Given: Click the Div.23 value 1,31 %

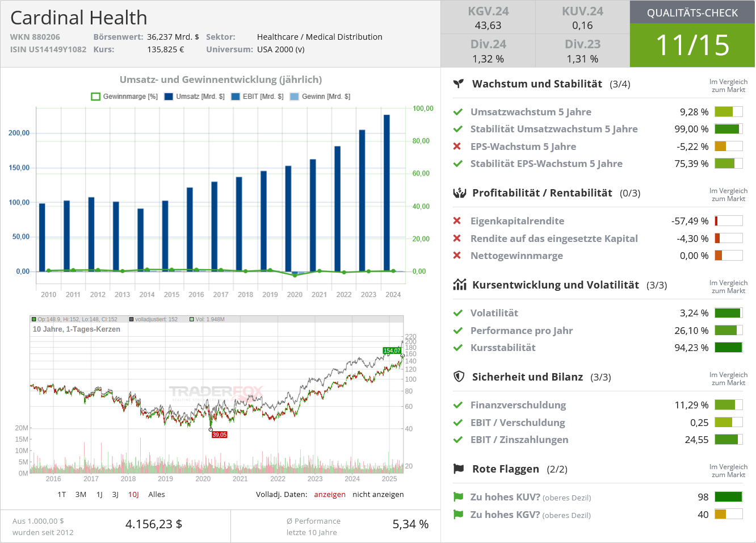Looking at the screenshot, I should click(x=582, y=59).
